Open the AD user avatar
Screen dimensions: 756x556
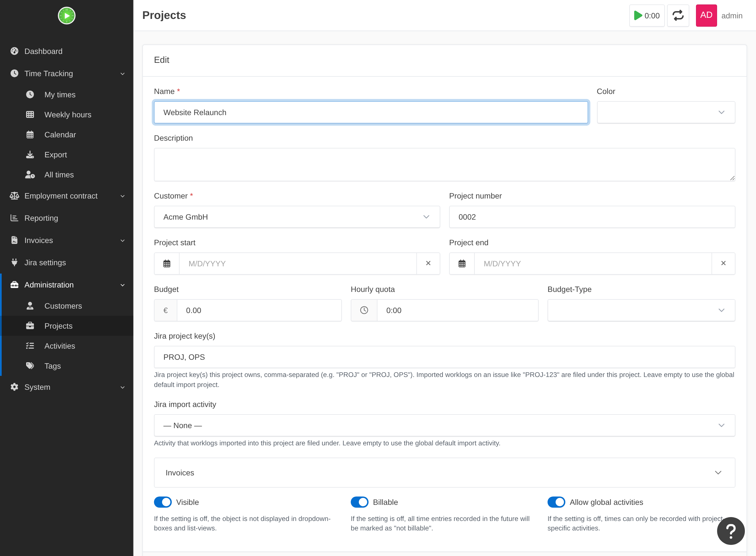pos(706,16)
